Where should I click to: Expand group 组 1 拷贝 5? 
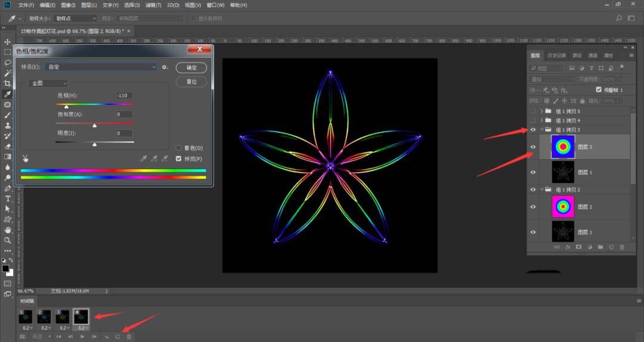click(x=541, y=111)
